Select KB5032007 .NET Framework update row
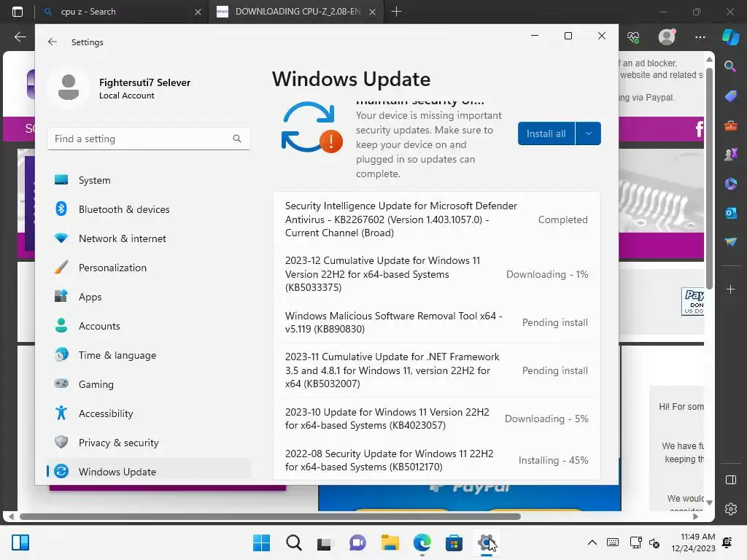747x560 pixels. (436, 370)
